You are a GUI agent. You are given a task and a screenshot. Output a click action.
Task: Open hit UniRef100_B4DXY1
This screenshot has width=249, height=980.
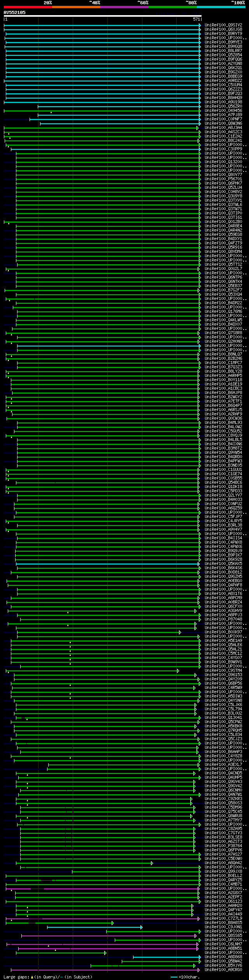coord(223,239)
